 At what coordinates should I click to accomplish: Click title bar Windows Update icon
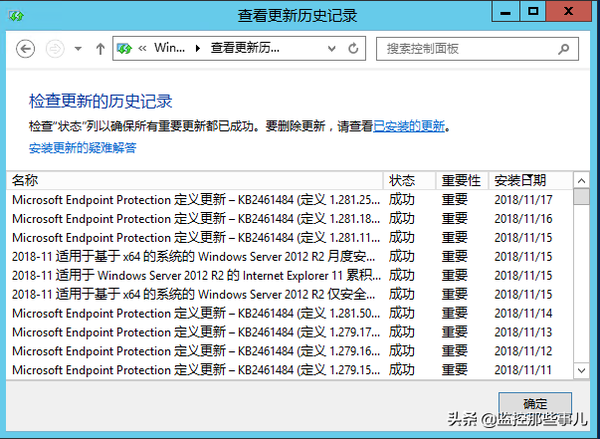[x=16, y=16]
